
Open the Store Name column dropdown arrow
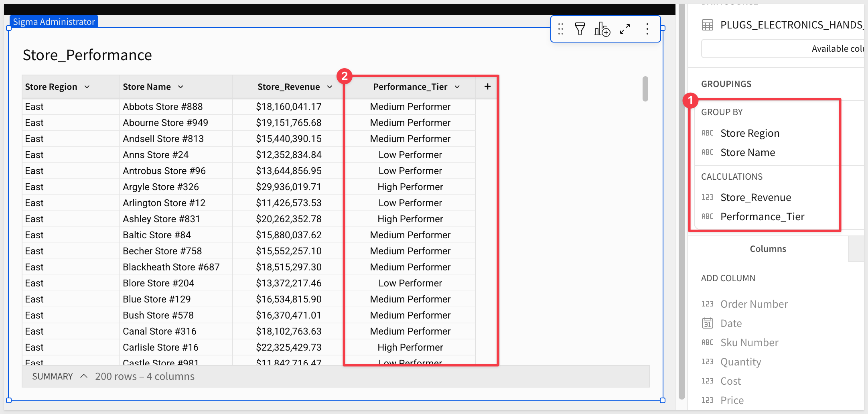[x=180, y=87]
